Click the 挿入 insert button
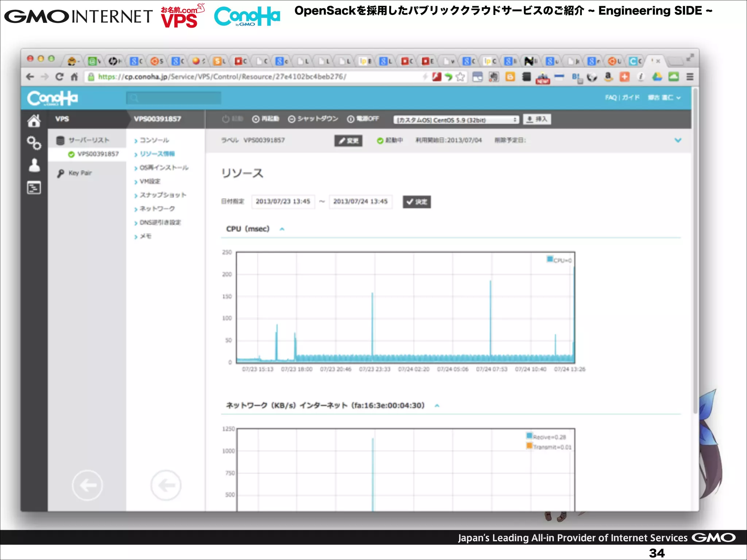Viewport: 747px width, 560px height. tap(537, 119)
